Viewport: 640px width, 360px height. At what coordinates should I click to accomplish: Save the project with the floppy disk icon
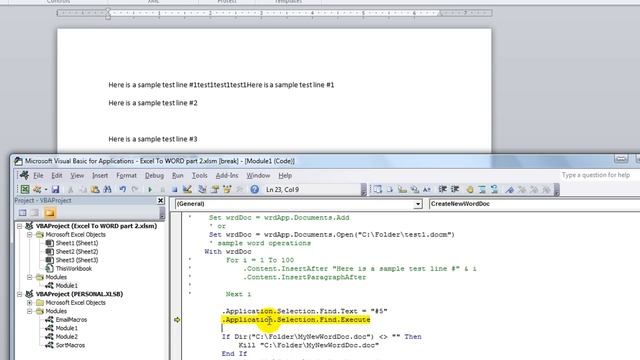click(56, 189)
